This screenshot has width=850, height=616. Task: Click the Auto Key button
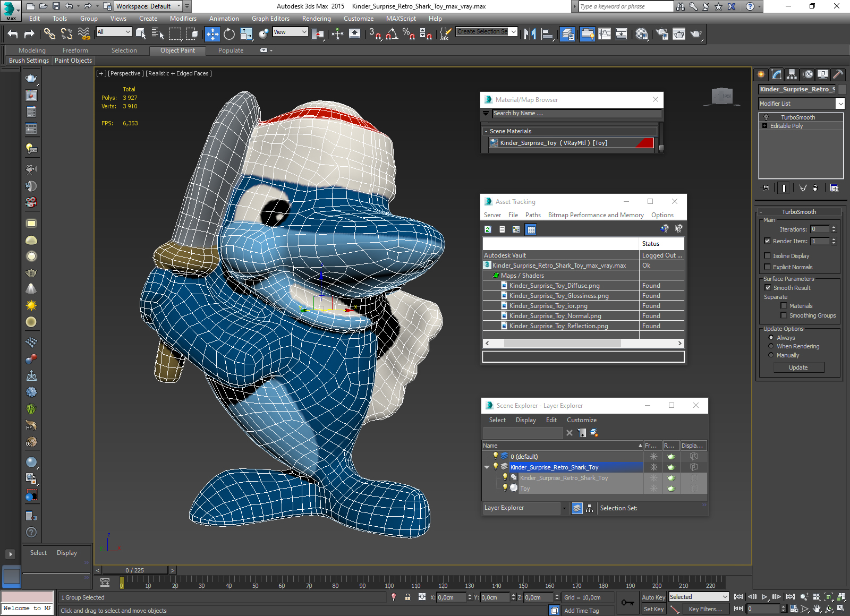[x=653, y=597]
